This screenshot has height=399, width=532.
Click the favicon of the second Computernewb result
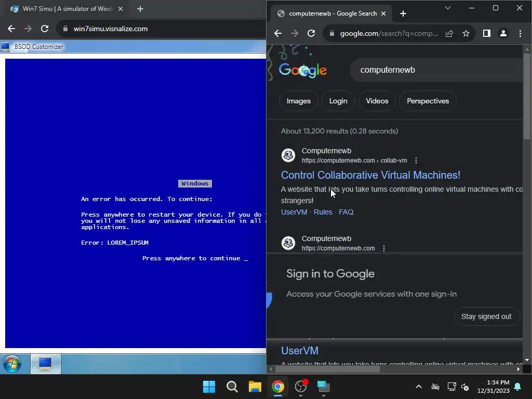click(x=288, y=243)
